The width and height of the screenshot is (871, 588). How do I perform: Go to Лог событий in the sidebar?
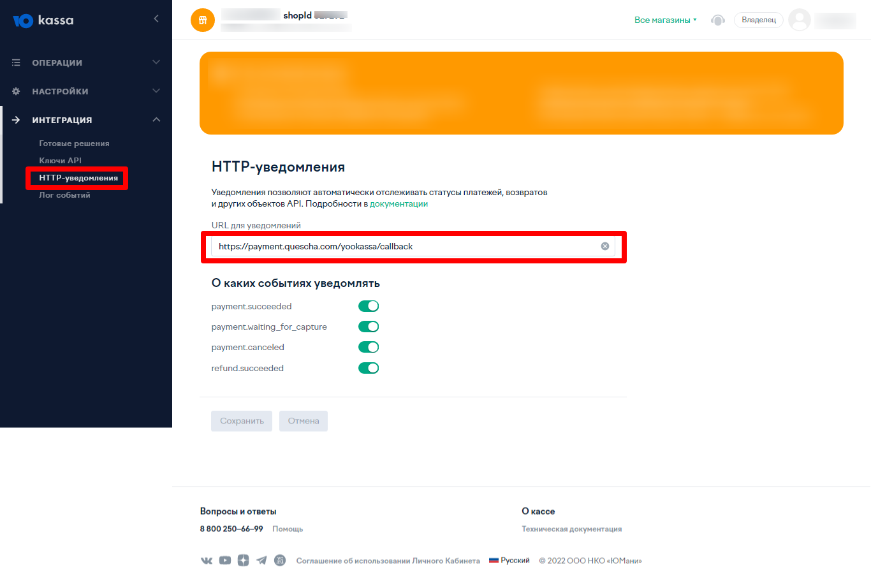pyautogui.click(x=64, y=195)
